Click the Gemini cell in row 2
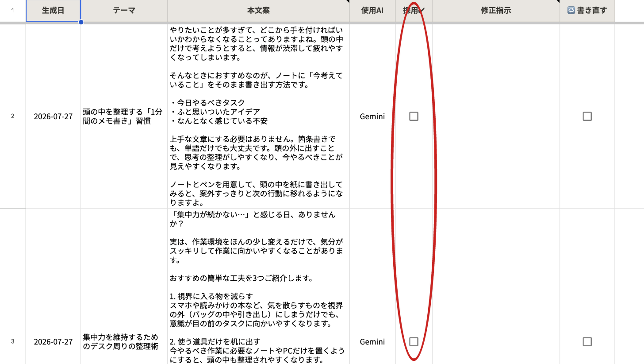 (372, 116)
